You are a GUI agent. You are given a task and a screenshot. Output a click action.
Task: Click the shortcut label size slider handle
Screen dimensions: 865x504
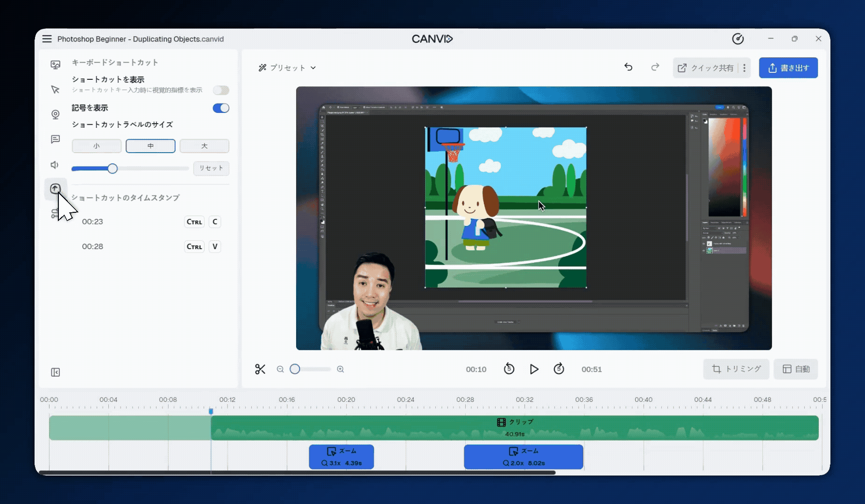(113, 169)
